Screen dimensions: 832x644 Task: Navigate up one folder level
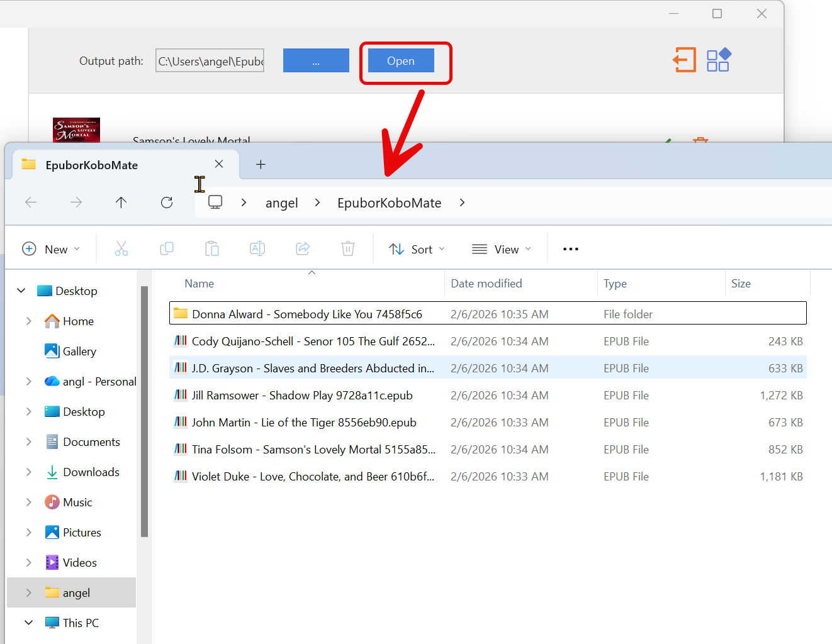(x=121, y=202)
